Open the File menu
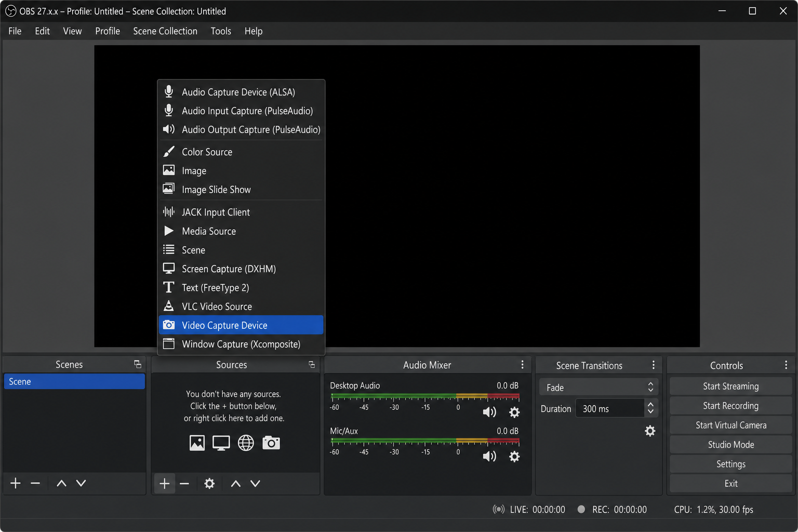 pyautogui.click(x=15, y=31)
